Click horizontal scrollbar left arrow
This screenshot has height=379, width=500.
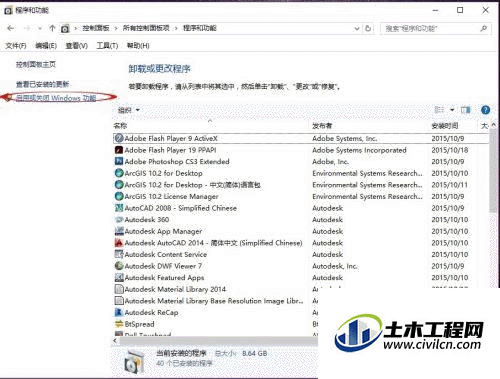tap(115, 341)
